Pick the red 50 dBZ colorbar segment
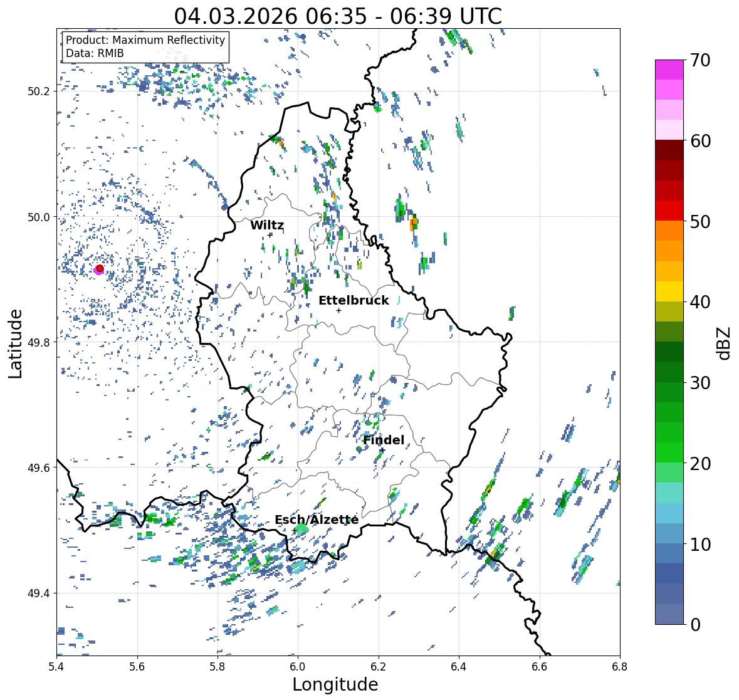This screenshot has width=739, height=700. click(x=669, y=211)
